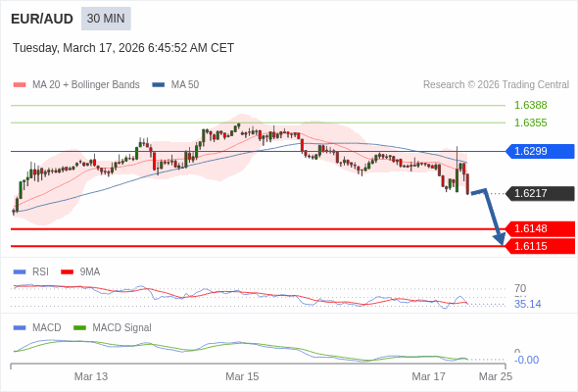Screen dimensions: 578x392
Task: Click the RSI blue legend swatch
Action: (x=20, y=272)
